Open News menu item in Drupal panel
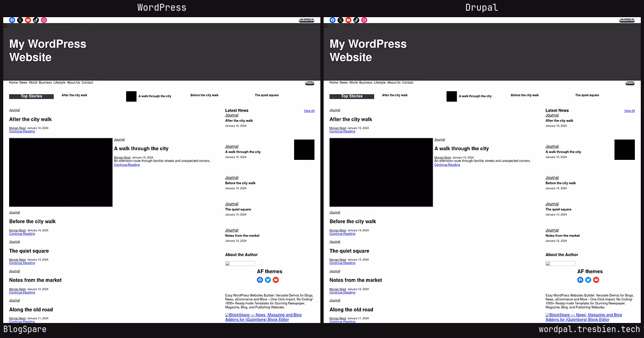 click(x=343, y=83)
